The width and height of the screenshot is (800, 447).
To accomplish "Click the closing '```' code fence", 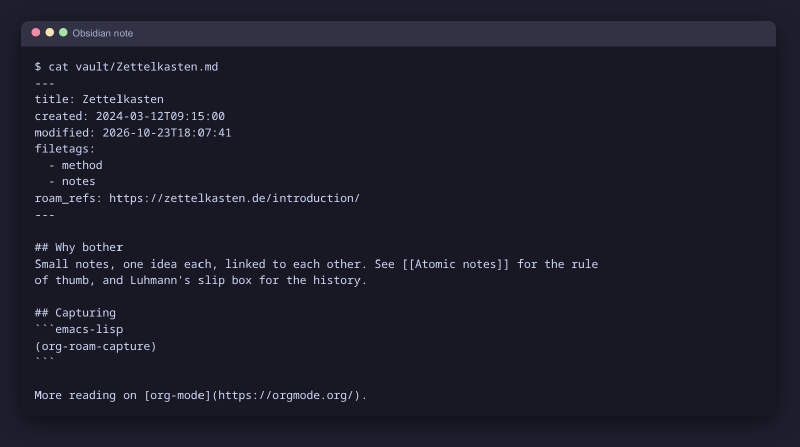I will point(44,360).
